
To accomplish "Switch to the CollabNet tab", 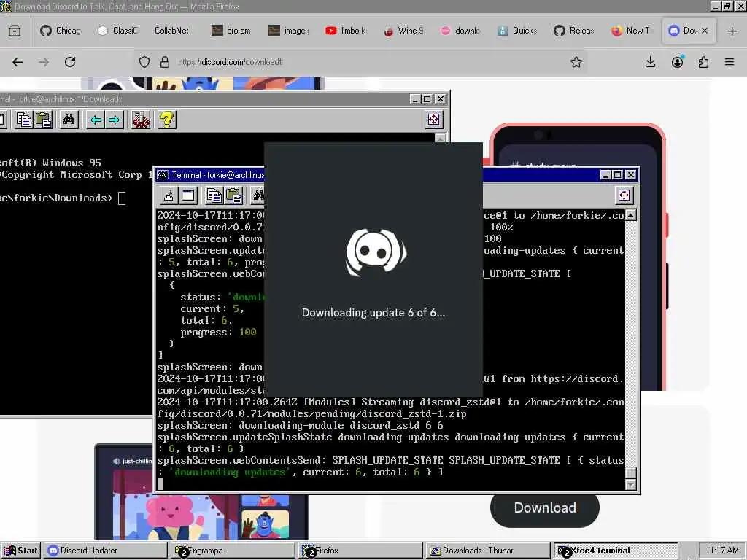I will (171, 31).
